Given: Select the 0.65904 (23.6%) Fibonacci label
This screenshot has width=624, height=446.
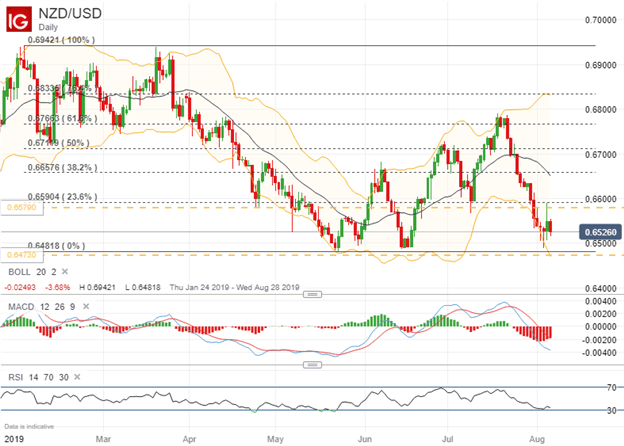Looking at the screenshot, I should (x=62, y=197).
